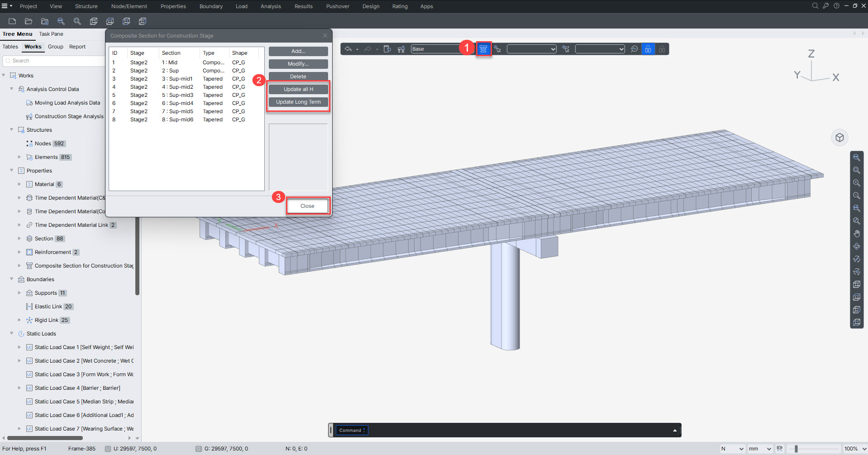Click the Composite Section stage icon highlighted blue

[x=483, y=49]
